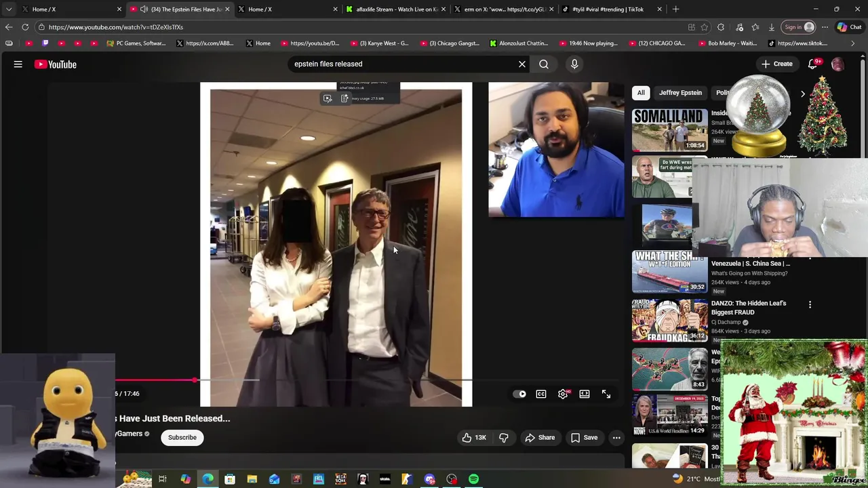This screenshot has height=488, width=868.
Task: Start voice search with microphone
Action: [x=574, y=64]
